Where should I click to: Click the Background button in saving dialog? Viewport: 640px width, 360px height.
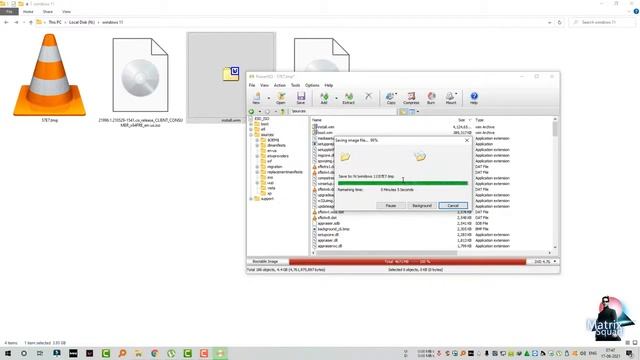[422, 206]
